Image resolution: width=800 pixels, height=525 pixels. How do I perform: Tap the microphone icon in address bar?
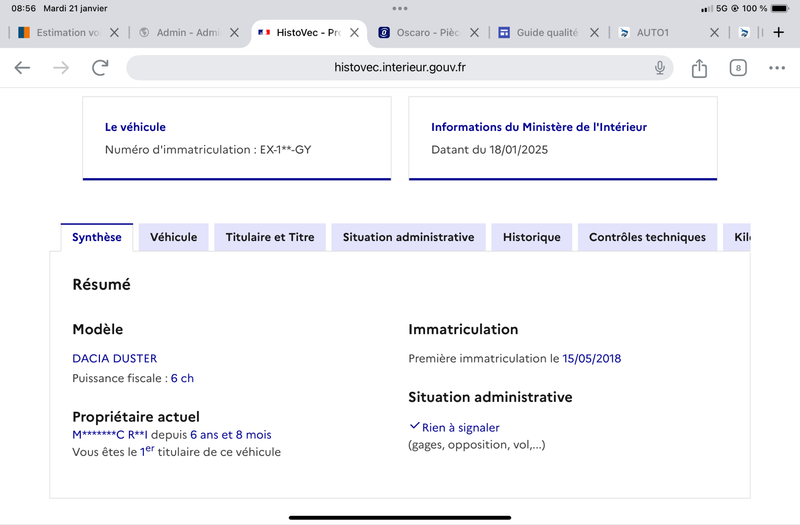pos(660,67)
